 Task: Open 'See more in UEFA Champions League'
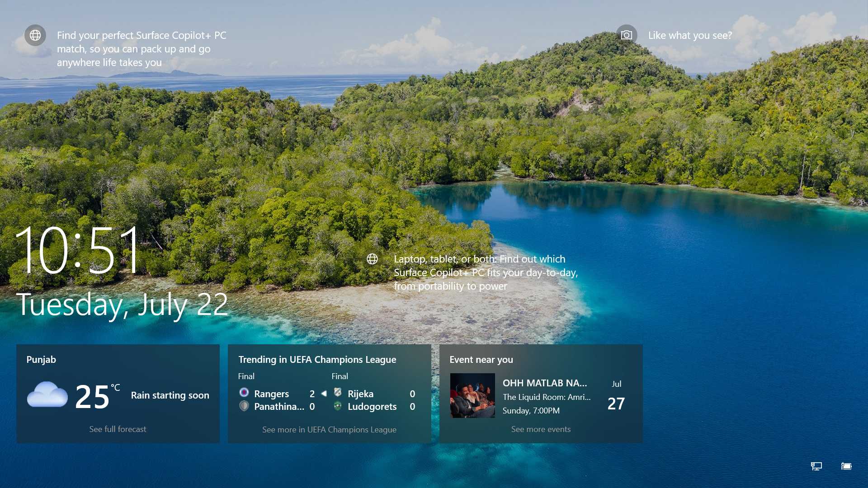click(x=329, y=429)
